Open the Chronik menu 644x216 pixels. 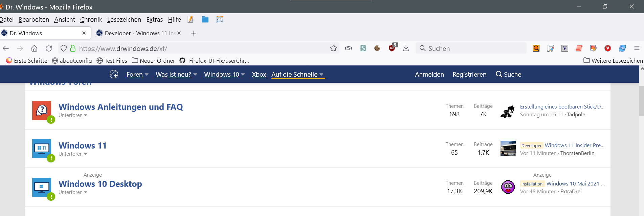91,19
